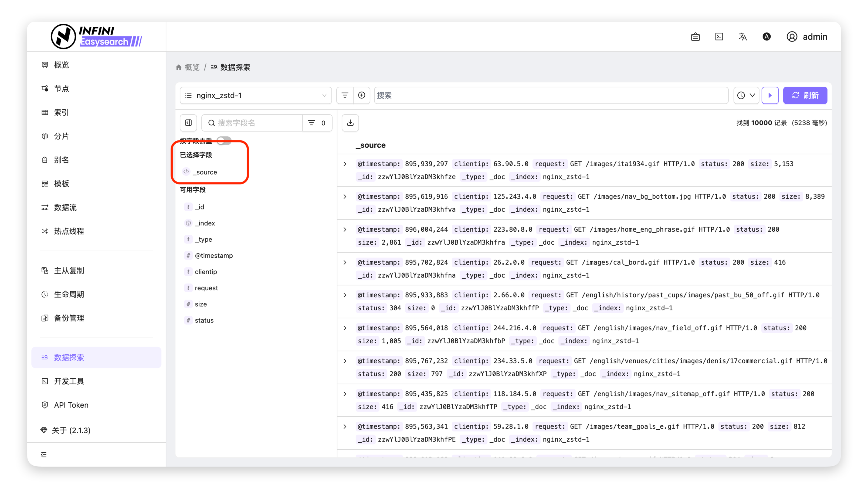Open the 开发工具 menu item
The height and width of the screenshot is (499, 868).
click(x=69, y=381)
